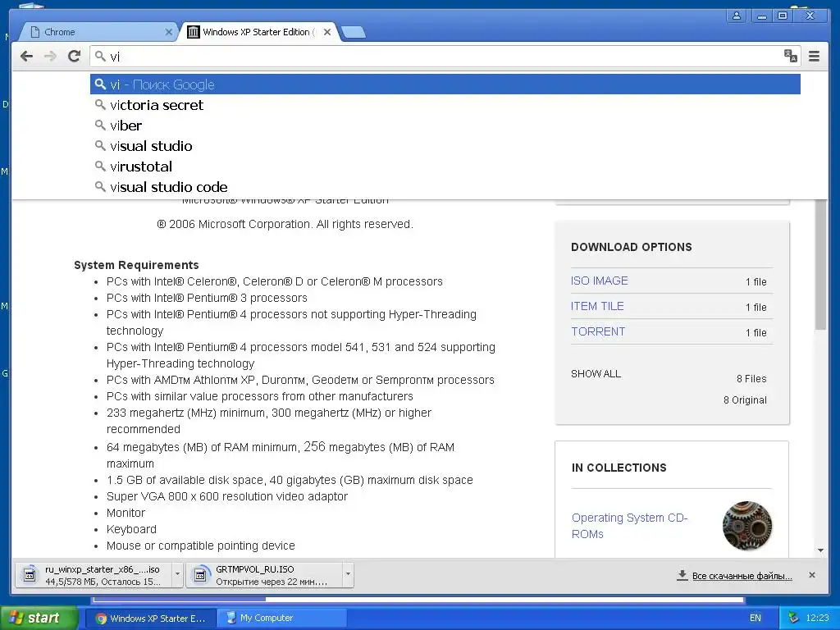The width and height of the screenshot is (840, 630).
Task: Click SHOW ALL download options
Action: (596, 374)
